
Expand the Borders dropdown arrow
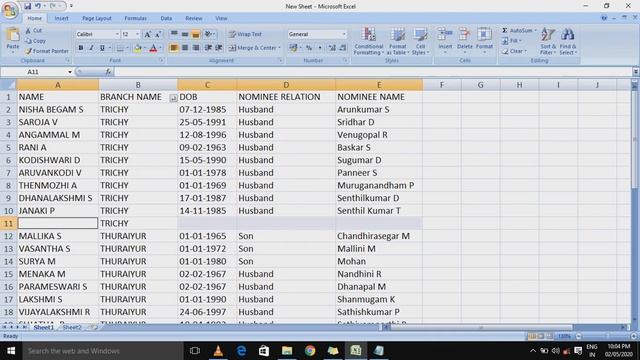127,48
